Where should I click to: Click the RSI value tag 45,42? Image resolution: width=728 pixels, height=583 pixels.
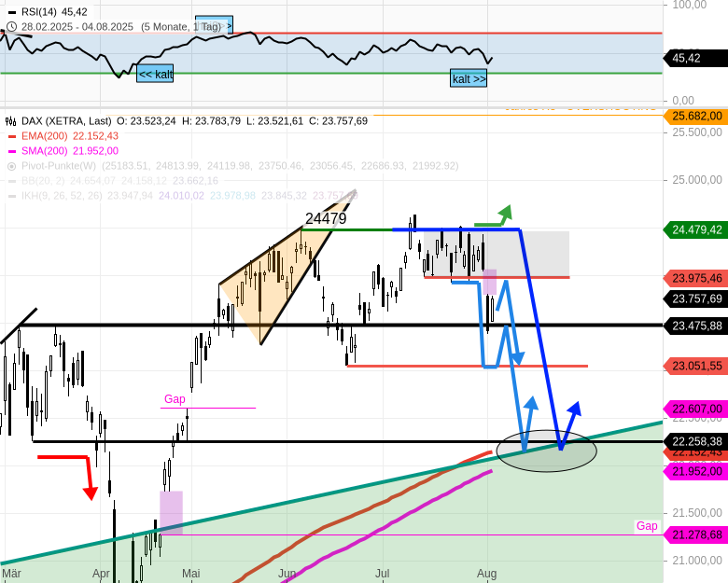tap(694, 58)
